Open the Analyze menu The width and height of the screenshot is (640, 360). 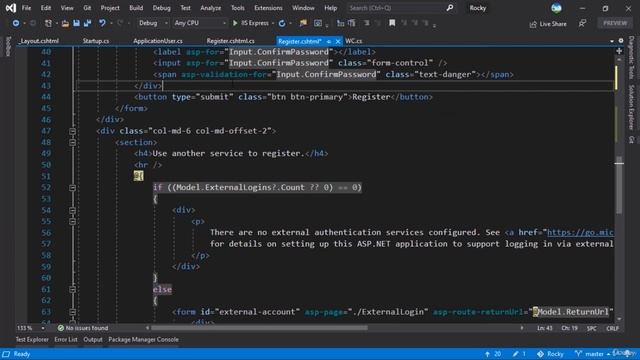(x=211, y=8)
